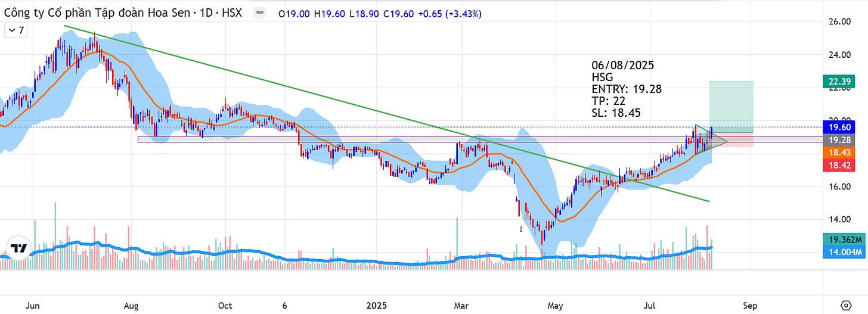Select the volume average label 14.004M
Screen dimensions: 868x314
click(845, 253)
